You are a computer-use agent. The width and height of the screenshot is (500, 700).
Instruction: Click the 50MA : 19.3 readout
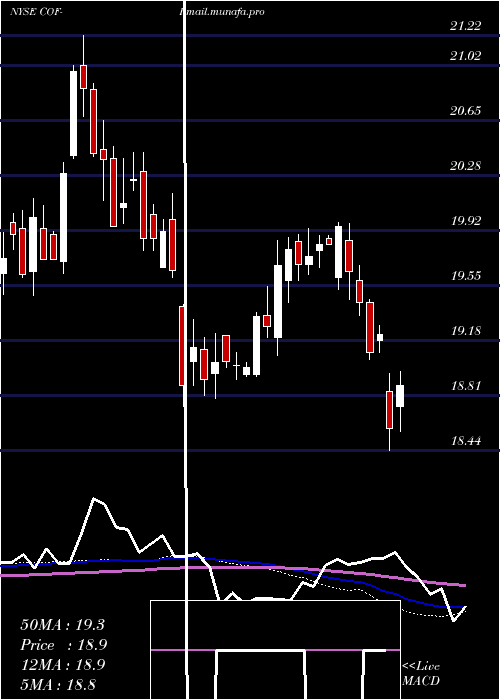(x=62, y=625)
